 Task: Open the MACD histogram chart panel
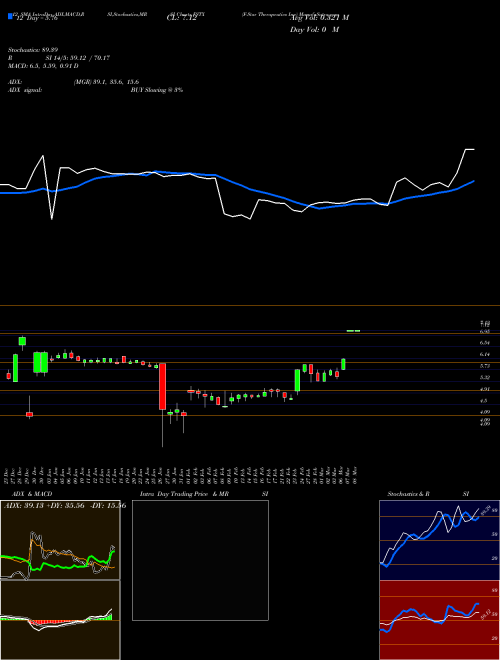tap(60, 620)
